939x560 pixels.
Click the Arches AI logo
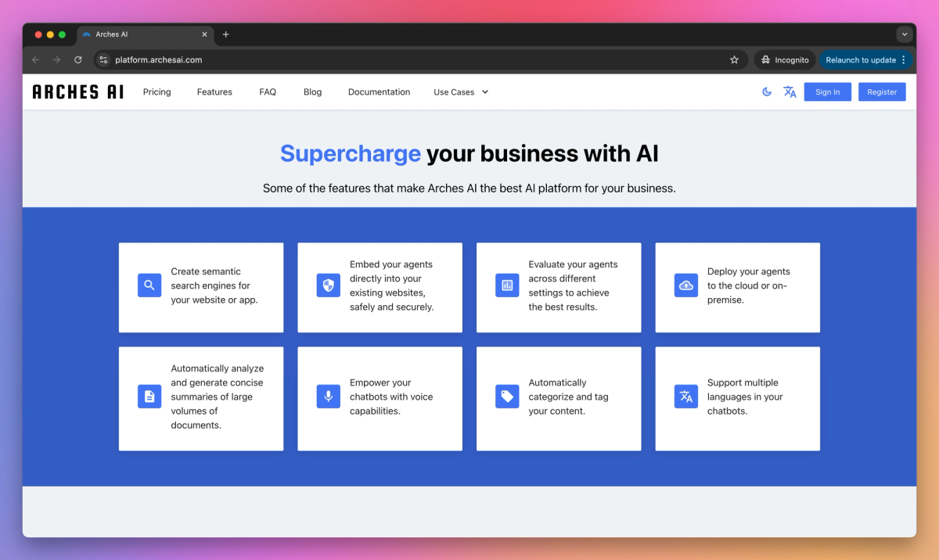tap(78, 92)
